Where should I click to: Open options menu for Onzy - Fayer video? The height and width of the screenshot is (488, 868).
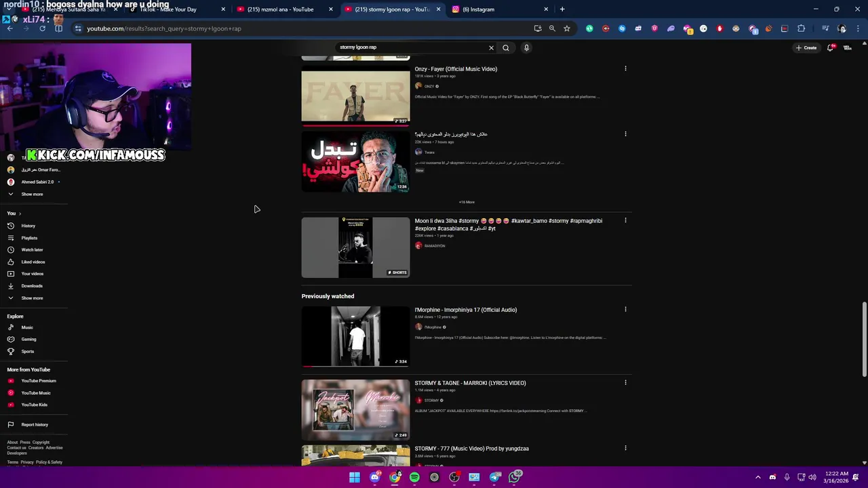(625, 68)
